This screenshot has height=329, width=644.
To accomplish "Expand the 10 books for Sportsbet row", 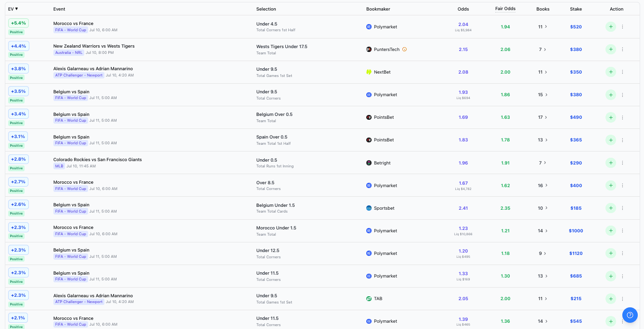I will click(x=543, y=208).
